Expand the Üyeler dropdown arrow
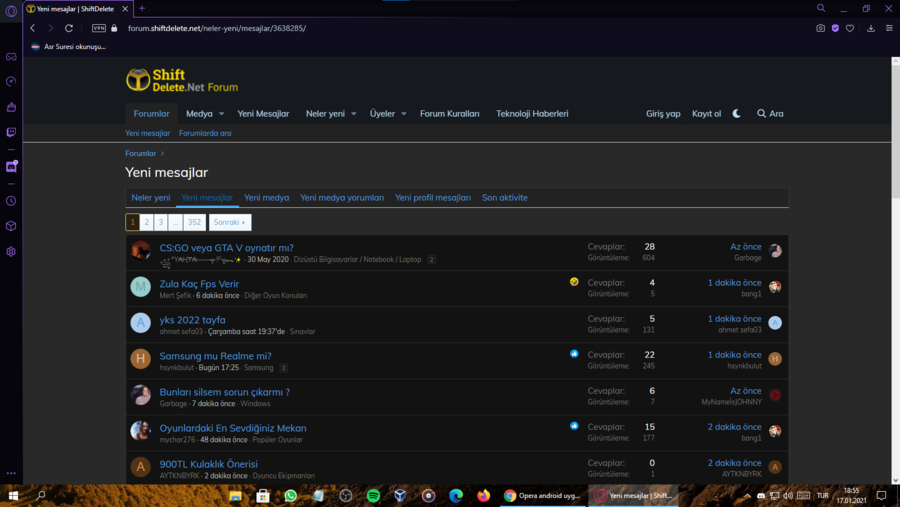Image resolution: width=900 pixels, height=507 pixels. 404,114
